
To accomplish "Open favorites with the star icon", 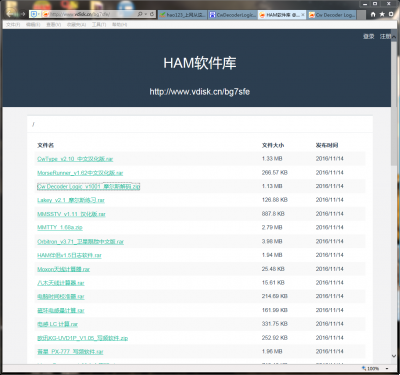I will (382, 14).
